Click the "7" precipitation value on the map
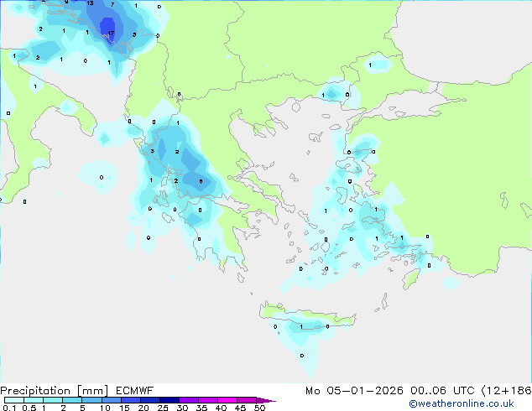Screen dimensions: 532x411 pyautogui.click(x=112, y=5)
